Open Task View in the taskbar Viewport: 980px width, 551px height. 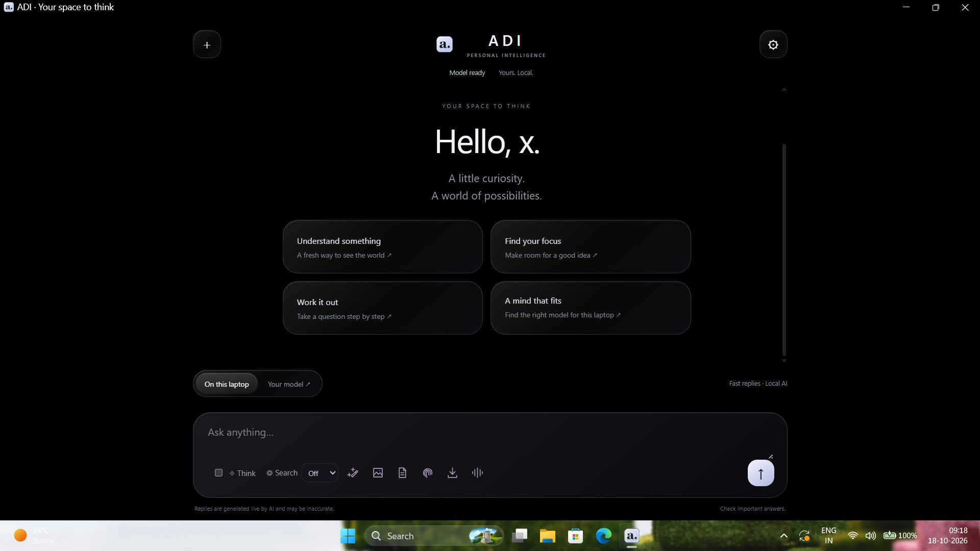(520, 536)
